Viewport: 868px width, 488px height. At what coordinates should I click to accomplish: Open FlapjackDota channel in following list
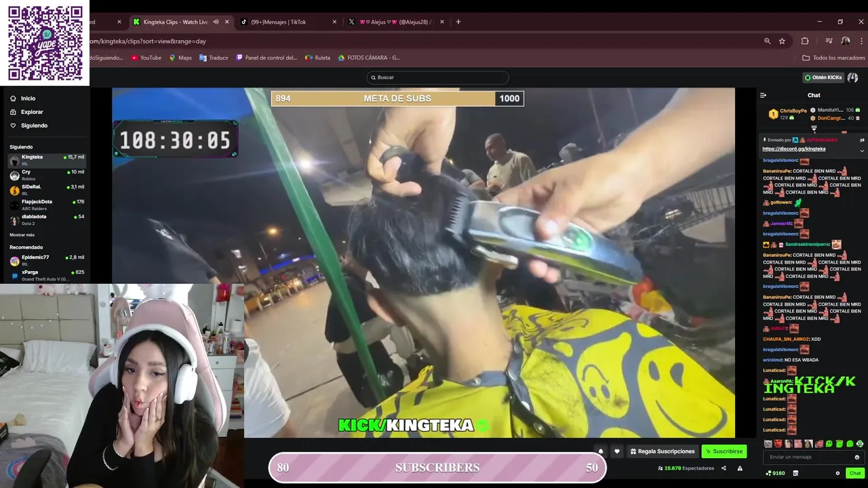tap(47, 205)
